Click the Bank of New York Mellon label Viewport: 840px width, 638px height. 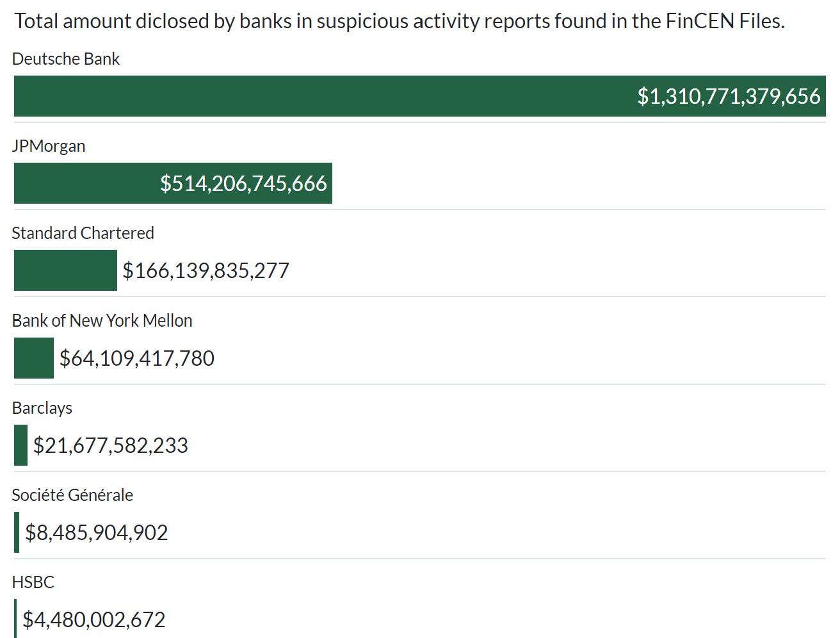click(102, 320)
